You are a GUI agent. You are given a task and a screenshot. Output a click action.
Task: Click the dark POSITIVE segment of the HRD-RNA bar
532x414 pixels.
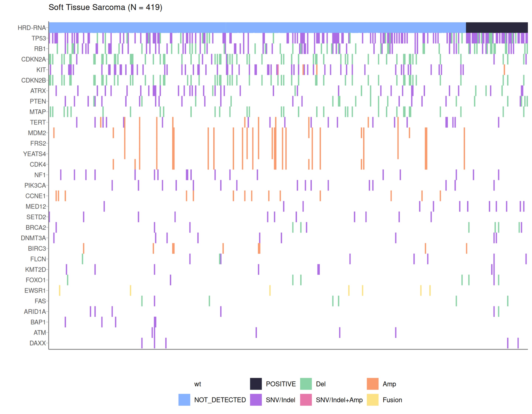click(x=497, y=28)
